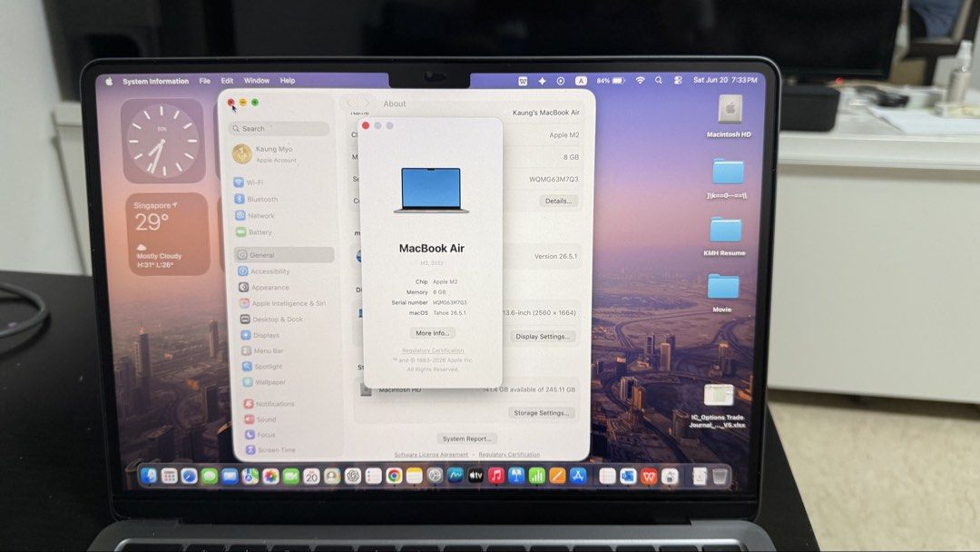980x552 pixels.
Task: Launch Safari from the Dock
Action: (x=190, y=477)
